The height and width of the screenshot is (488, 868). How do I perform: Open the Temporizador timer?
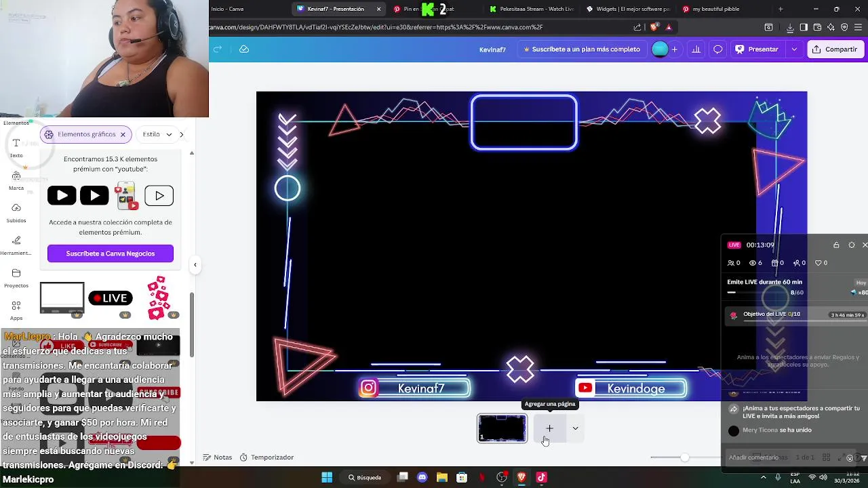[267, 457]
